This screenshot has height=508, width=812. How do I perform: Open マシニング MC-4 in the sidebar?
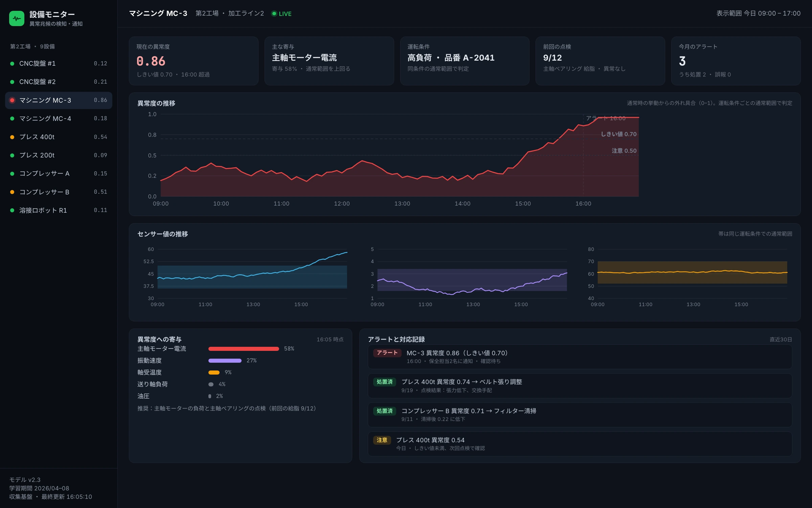(x=59, y=119)
